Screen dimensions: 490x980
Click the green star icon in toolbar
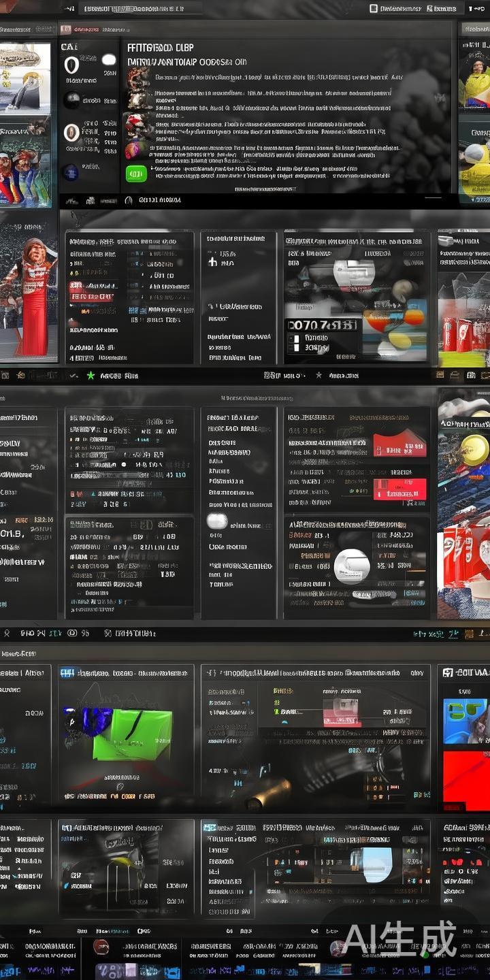(91, 375)
